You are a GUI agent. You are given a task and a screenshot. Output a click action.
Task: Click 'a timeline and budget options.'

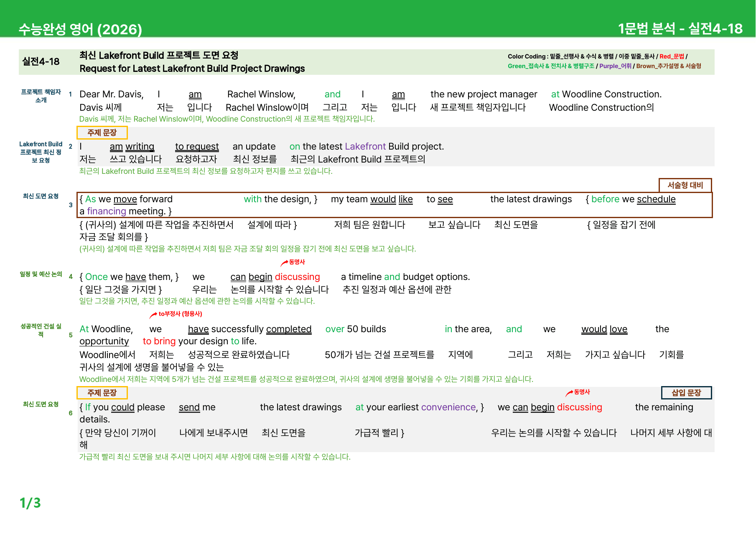(x=405, y=277)
